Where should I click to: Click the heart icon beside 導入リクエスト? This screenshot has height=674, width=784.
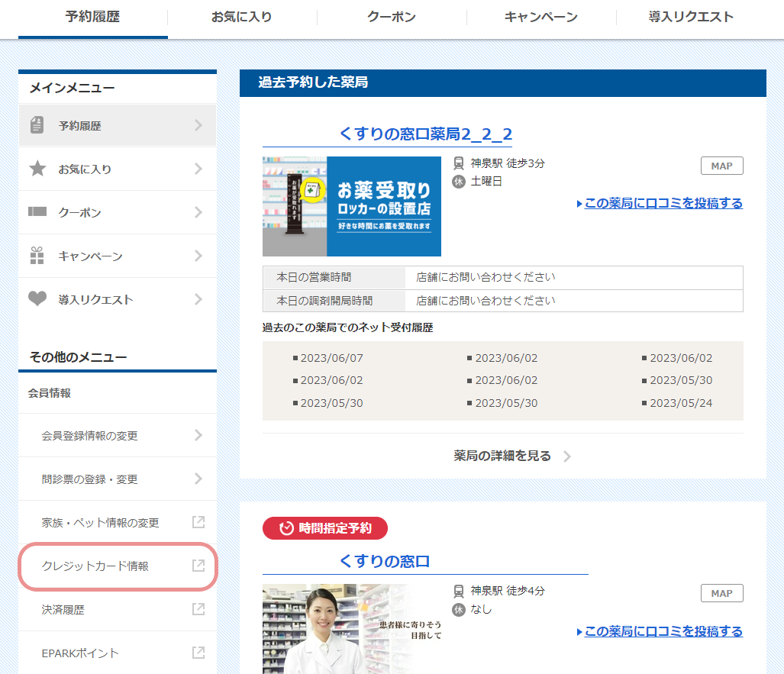pos(37,298)
